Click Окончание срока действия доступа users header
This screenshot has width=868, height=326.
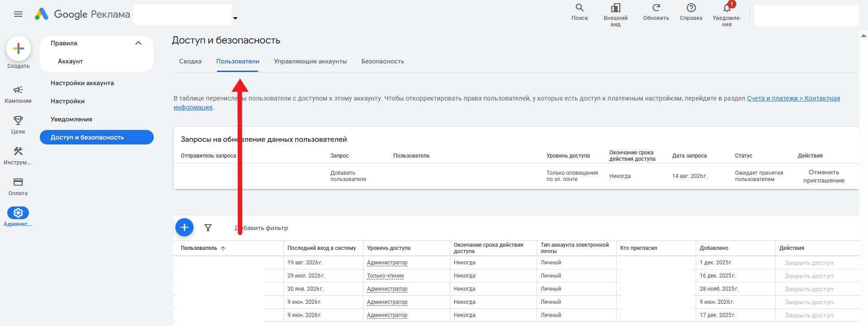[x=488, y=248]
